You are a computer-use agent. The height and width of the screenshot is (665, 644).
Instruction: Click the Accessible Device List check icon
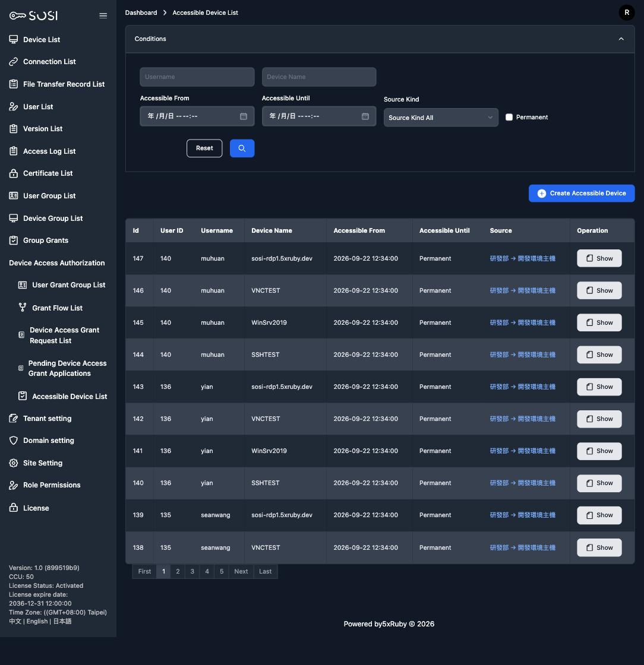(23, 396)
